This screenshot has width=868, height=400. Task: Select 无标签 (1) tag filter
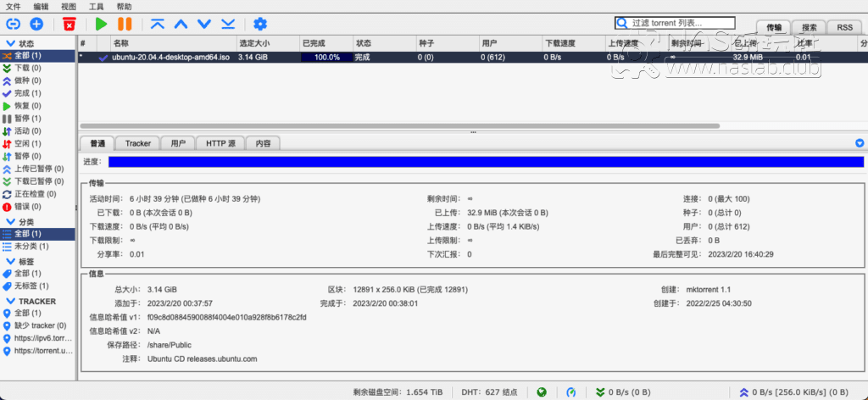pos(37,286)
